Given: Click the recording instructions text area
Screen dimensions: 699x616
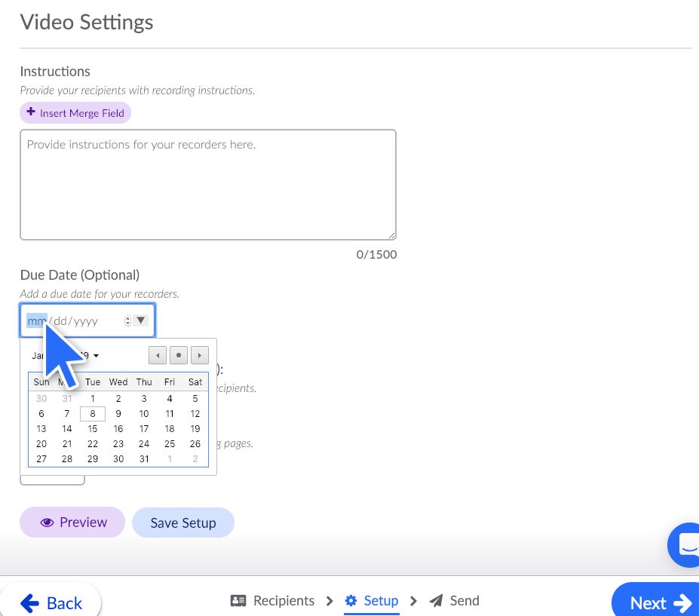Looking at the screenshot, I should [x=207, y=184].
